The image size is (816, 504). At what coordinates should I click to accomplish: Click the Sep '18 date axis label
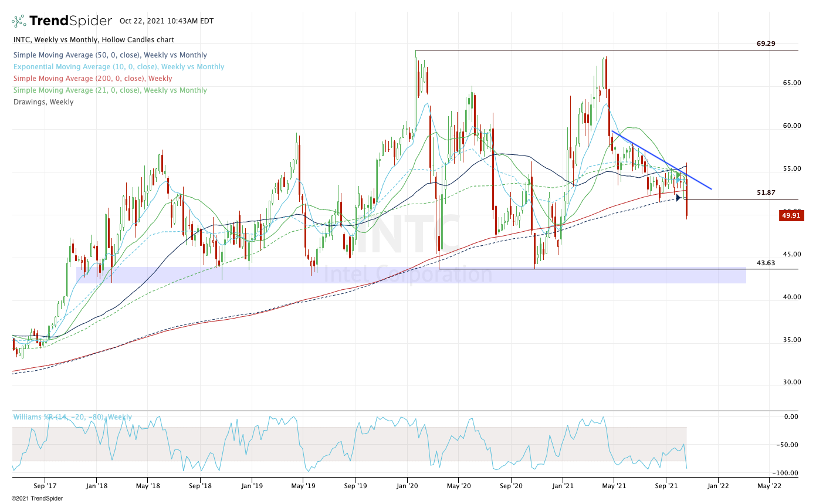coord(201,486)
